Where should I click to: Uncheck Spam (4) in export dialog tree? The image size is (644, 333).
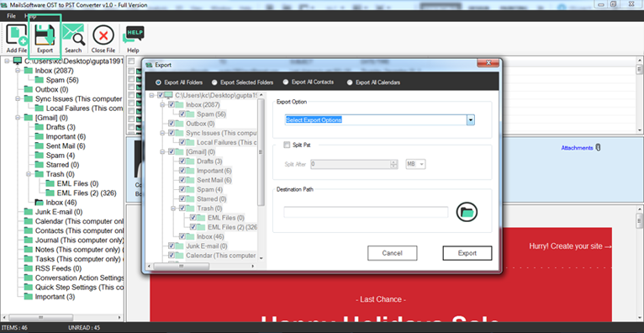click(x=182, y=190)
